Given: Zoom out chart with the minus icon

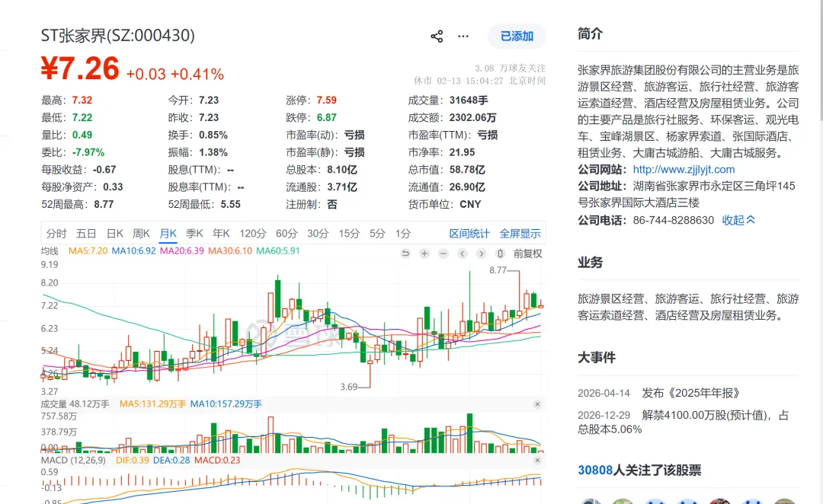Looking at the screenshot, I should click(x=443, y=254).
